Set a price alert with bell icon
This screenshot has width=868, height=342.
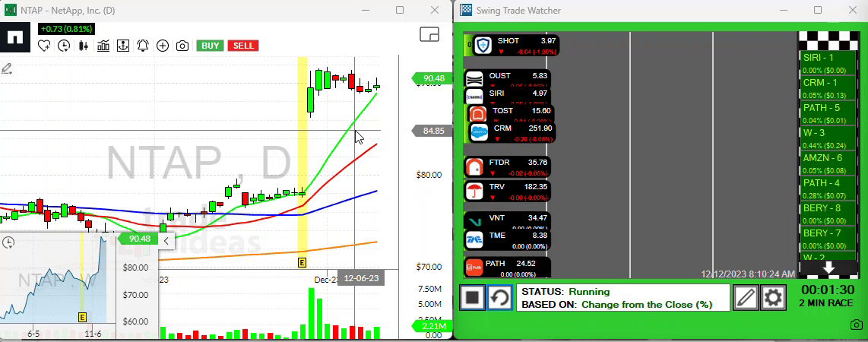click(143, 46)
